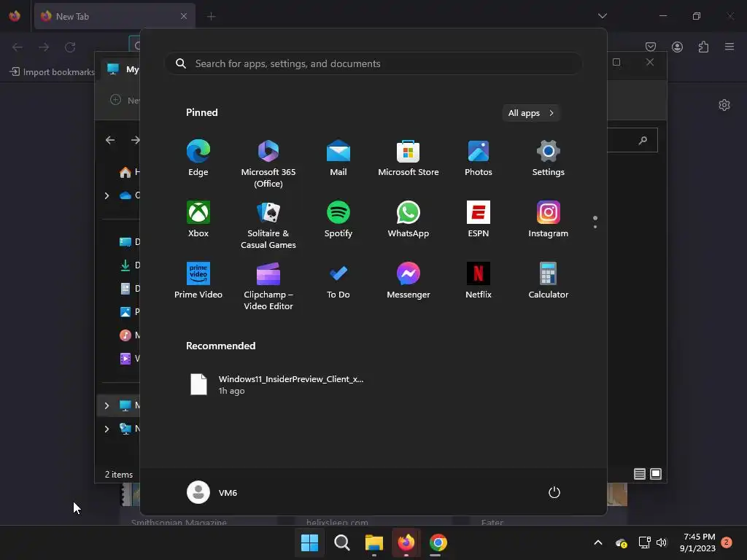Image resolution: width=747 pixels, height=560 pixels.
Task: Open a new tab in Firefox
Action: [211, 16]
